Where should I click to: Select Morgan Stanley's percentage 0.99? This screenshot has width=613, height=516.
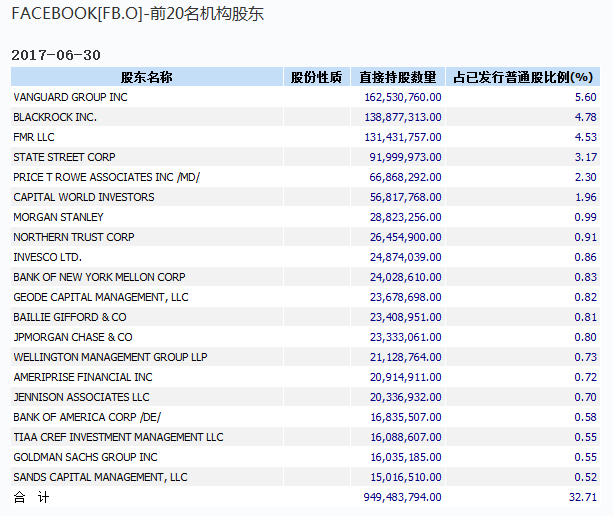(585, 217)
